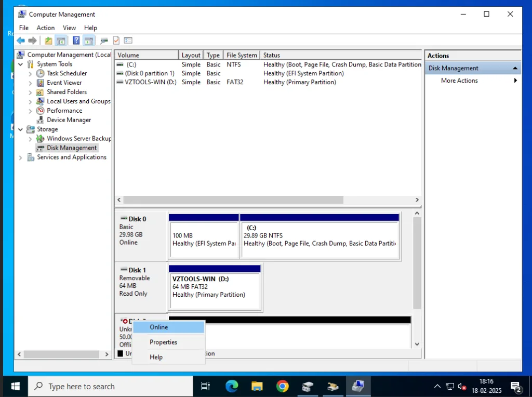
Task: Expand the Task Scheduler node
Action: (30, 74)
